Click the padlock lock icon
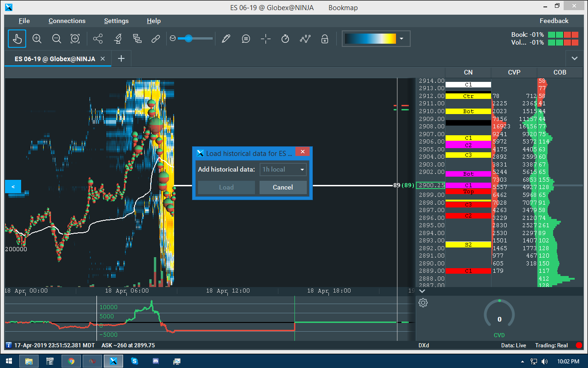 (x=325, y=39)
